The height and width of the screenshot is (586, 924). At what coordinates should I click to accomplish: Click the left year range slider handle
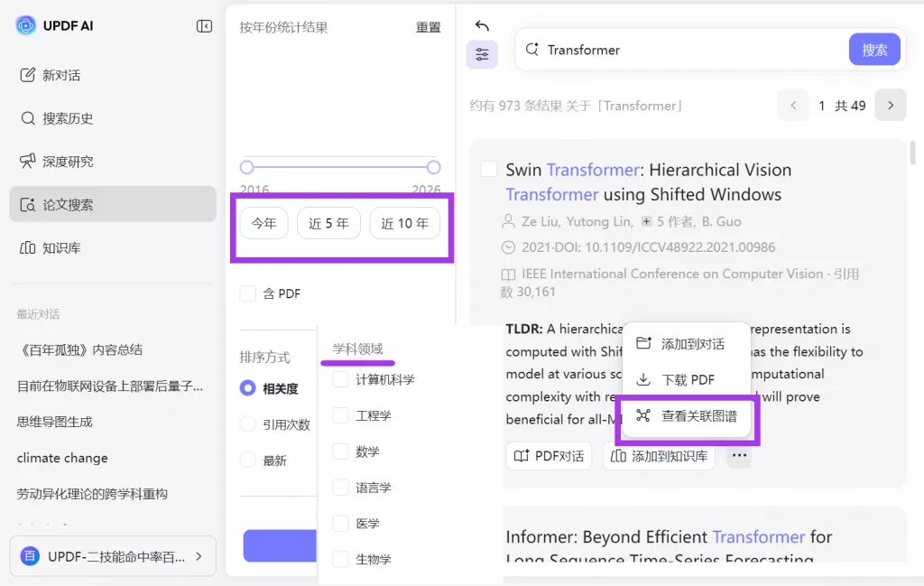click(246, 167)
